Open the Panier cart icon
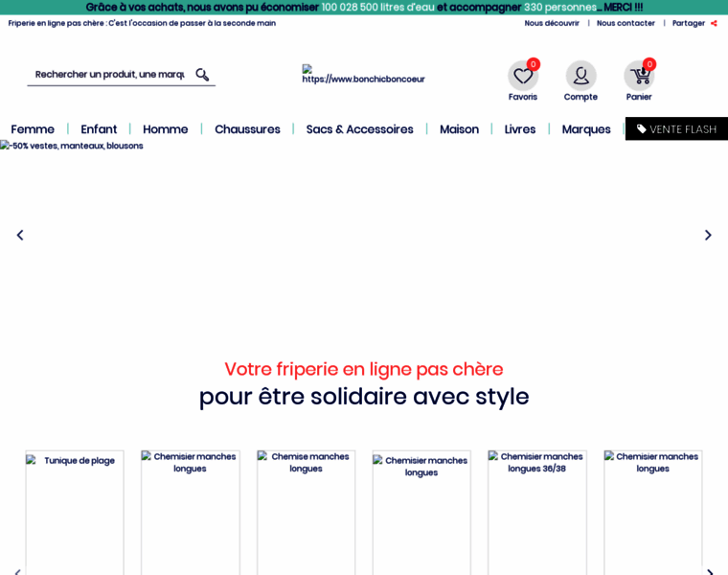Image resolution: width=728 pixels, height=575 pixels. 639,76
